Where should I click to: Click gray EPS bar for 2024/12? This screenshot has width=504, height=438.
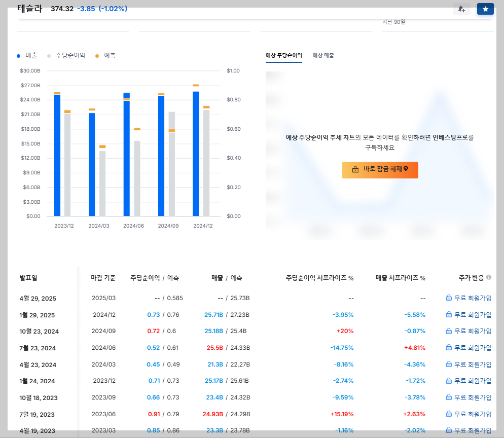point(206,163)
